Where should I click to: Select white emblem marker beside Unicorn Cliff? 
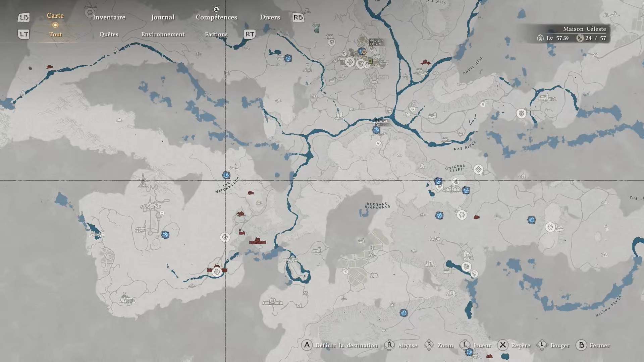point(478,169)
